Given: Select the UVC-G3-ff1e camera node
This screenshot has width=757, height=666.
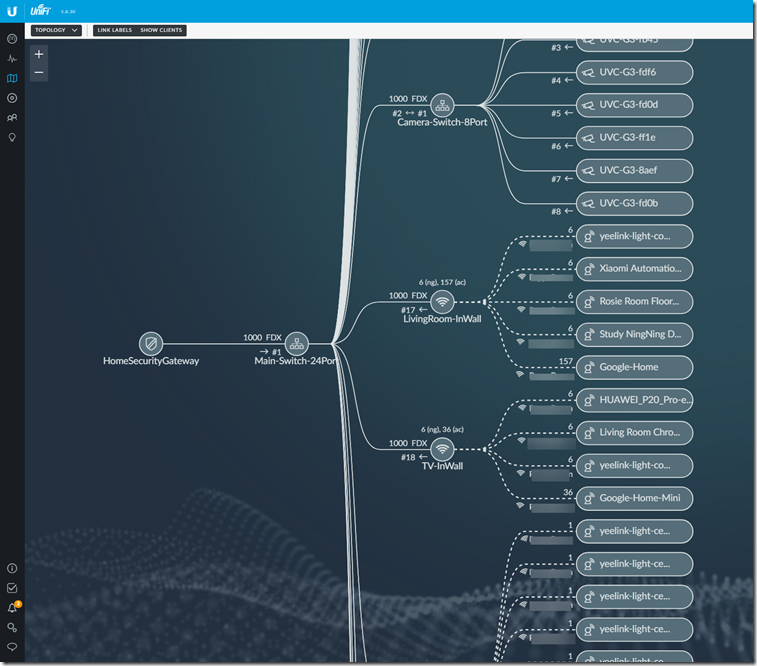Looking at the screenshot, I should tap(635, 138).
